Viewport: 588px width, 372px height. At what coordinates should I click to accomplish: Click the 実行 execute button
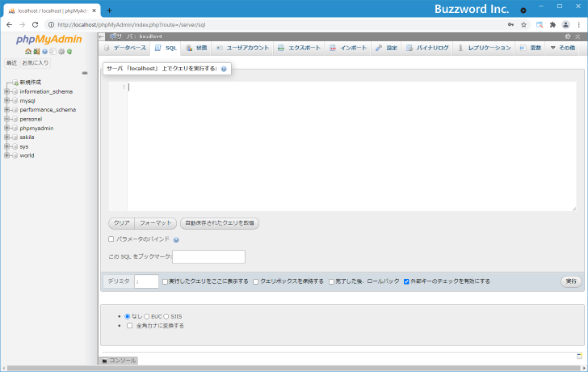(571, 281)
